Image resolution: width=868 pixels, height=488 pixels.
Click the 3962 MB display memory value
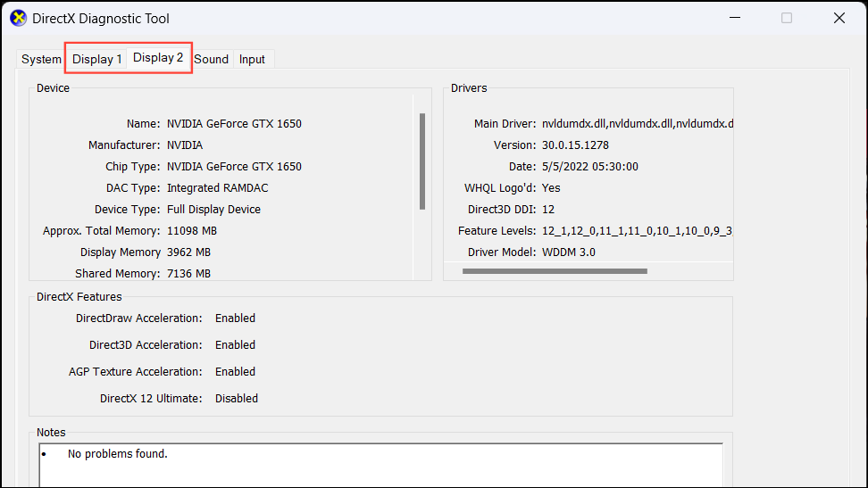coord(188,252)
